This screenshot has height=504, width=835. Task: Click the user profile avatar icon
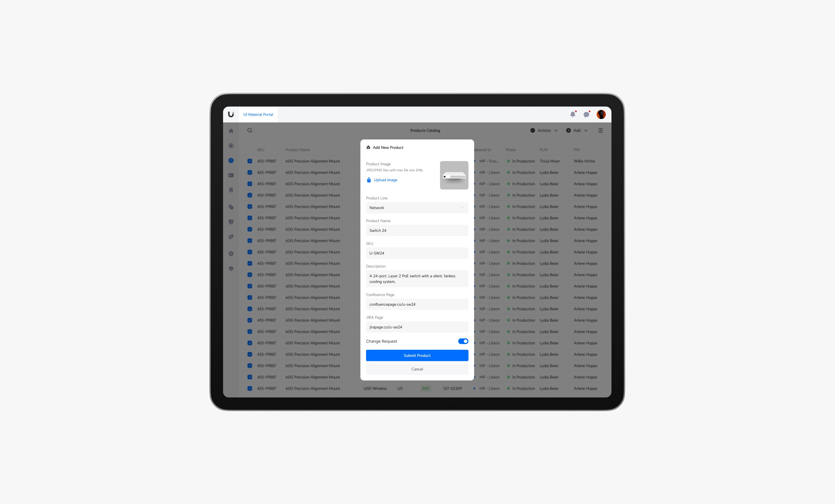pyautogui.click(x=602, y=114)
